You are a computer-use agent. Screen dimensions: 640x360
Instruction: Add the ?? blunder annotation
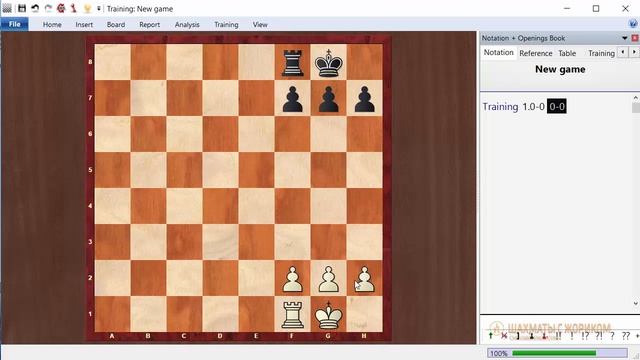coord(626,336)
